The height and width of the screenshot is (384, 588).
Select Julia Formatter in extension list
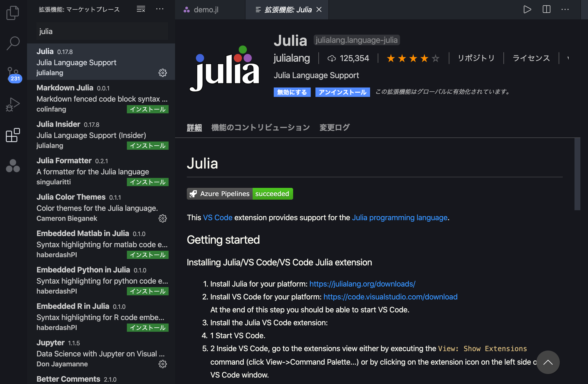101,171
